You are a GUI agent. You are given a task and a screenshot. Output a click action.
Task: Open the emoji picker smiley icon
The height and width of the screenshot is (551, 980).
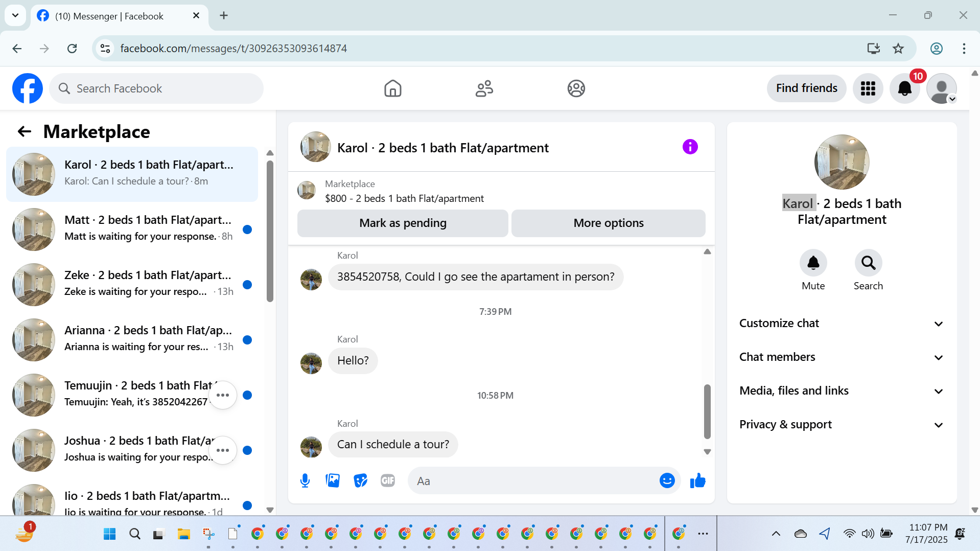(667, 480)
